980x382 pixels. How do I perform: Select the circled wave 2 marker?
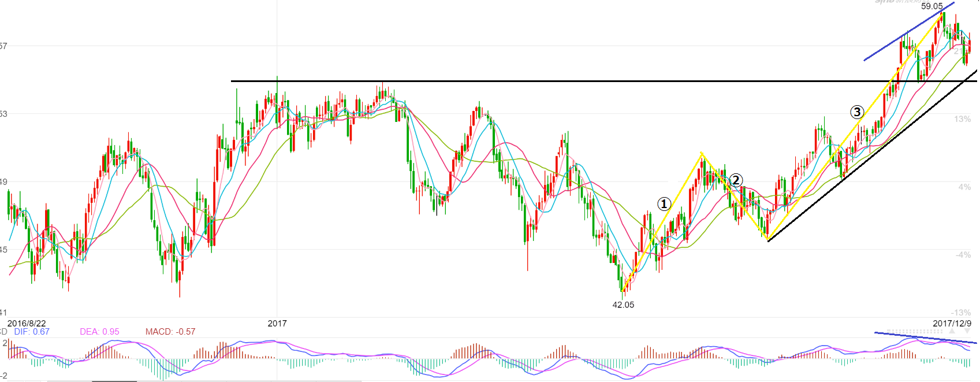[x=735, y=180]
